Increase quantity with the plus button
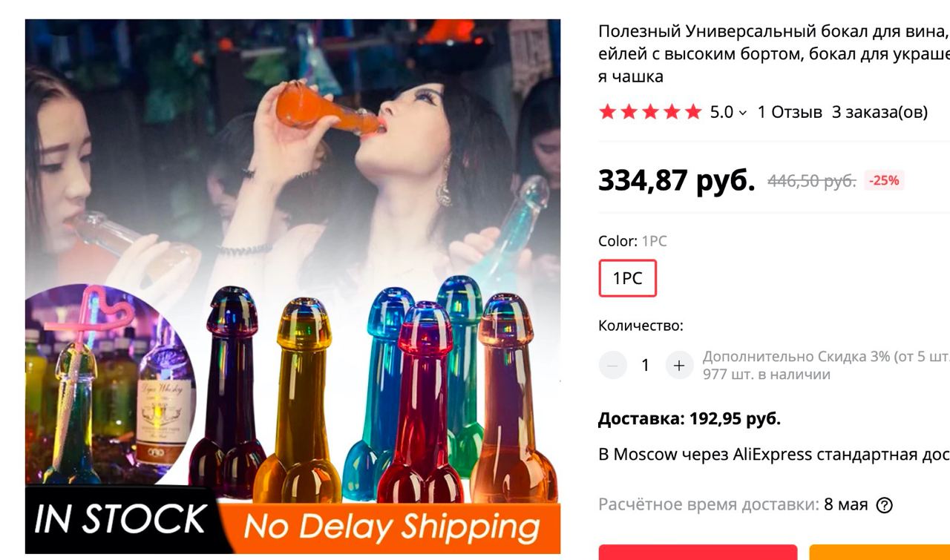 (x=678, y=365)
